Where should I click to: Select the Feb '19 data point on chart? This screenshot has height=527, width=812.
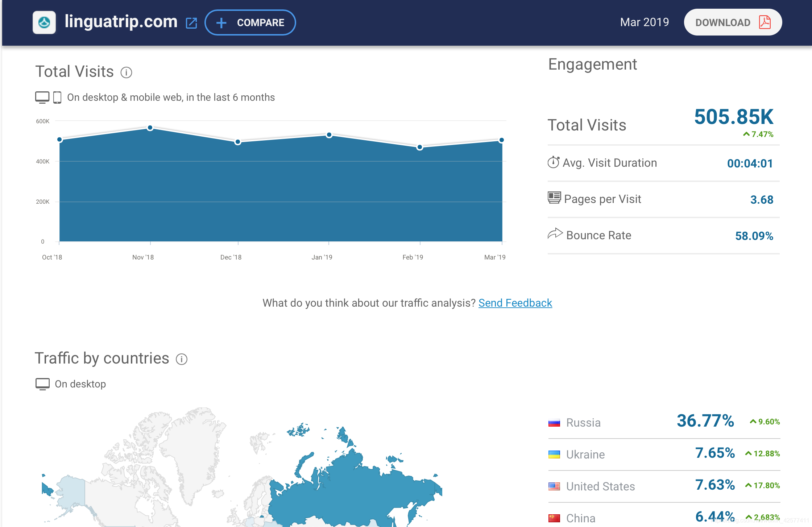[420, 147]
